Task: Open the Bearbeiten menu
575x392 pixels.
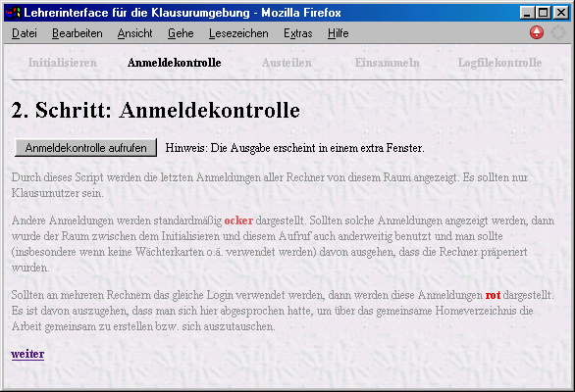Action: pyautogui.click(x=78, y=33)
